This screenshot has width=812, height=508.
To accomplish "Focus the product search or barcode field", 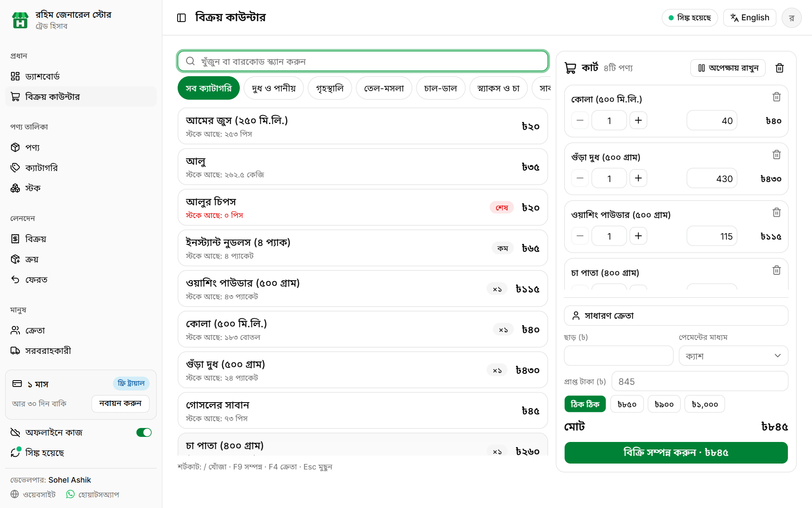I will point(363,61).
